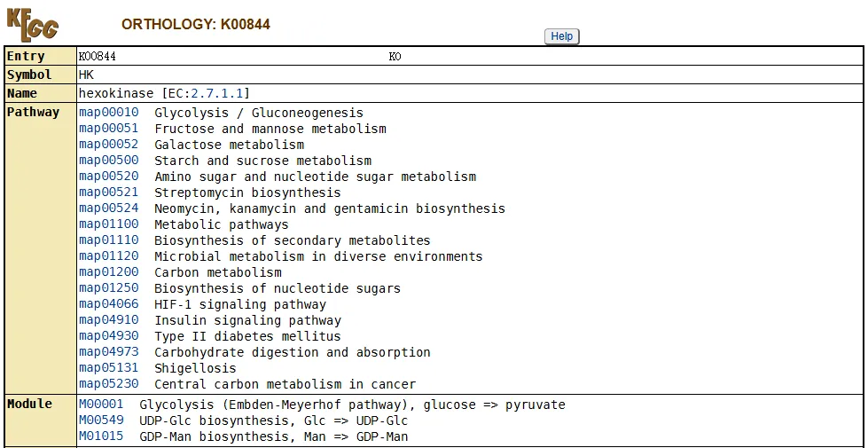The height and width of the screenshot is (448, 868).
Task: Open map04066 HIF-1 signaling pathway
Action: tap(108, 304)
